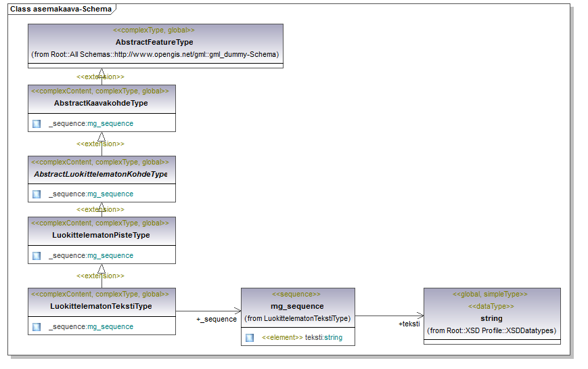The height and width of the screenshot is (369, 588).
Task: Select the generalization arrowhead below AbstractKaavakohdeType
Action: click(101, 137)
